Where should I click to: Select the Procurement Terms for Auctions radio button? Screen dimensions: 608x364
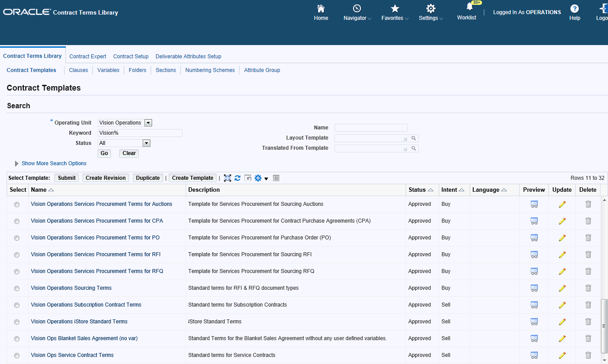17,205
